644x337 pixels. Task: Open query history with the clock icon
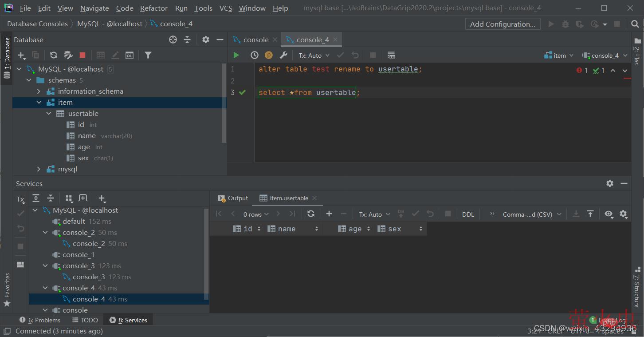tap(254, 55)
